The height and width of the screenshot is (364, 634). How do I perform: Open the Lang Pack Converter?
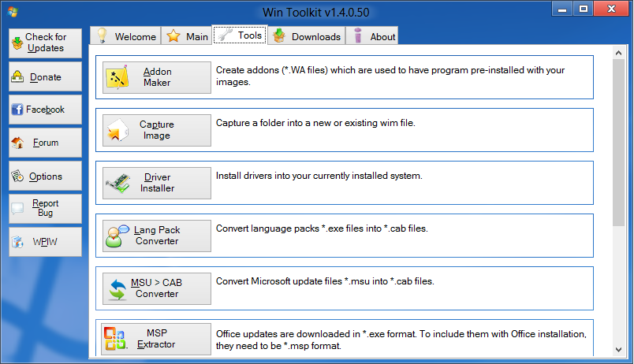pyautogui.click(x=157, y=236)
